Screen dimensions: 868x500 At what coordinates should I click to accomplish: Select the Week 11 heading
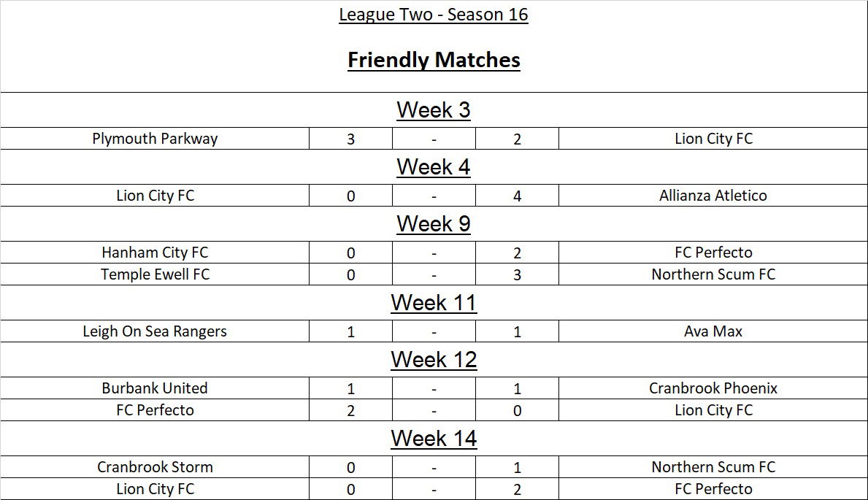(434, 303)
